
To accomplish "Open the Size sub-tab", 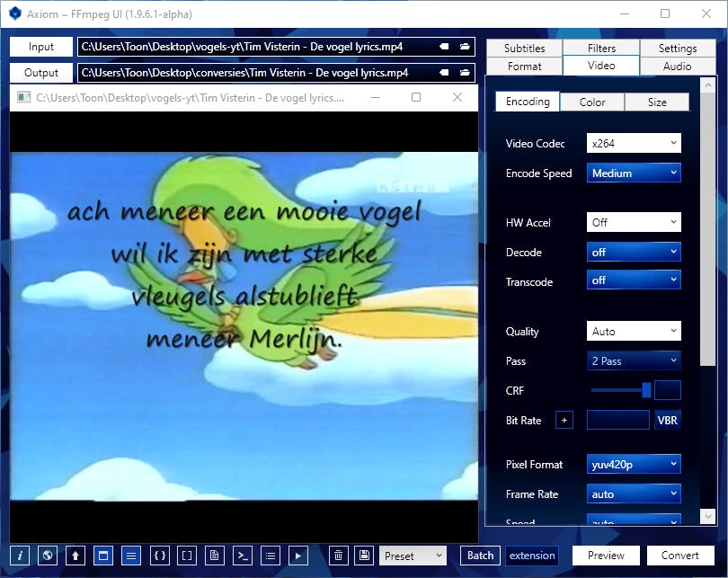I will click(x=657, y=102).
